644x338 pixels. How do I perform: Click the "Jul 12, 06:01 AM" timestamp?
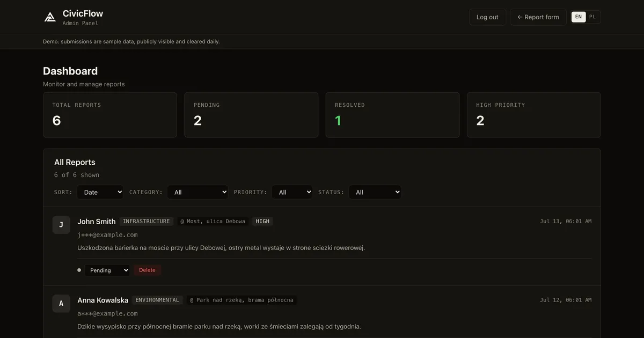coord(566,300)
